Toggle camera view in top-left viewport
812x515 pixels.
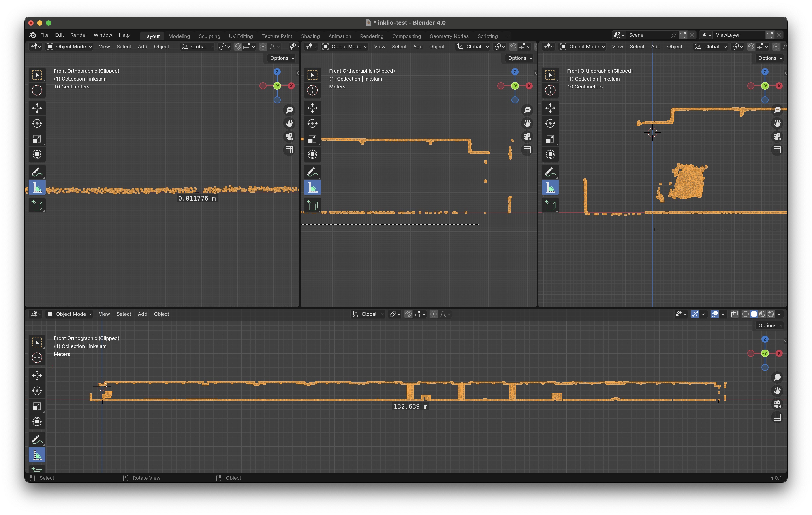pyautogui.click(x=289, y=137)
